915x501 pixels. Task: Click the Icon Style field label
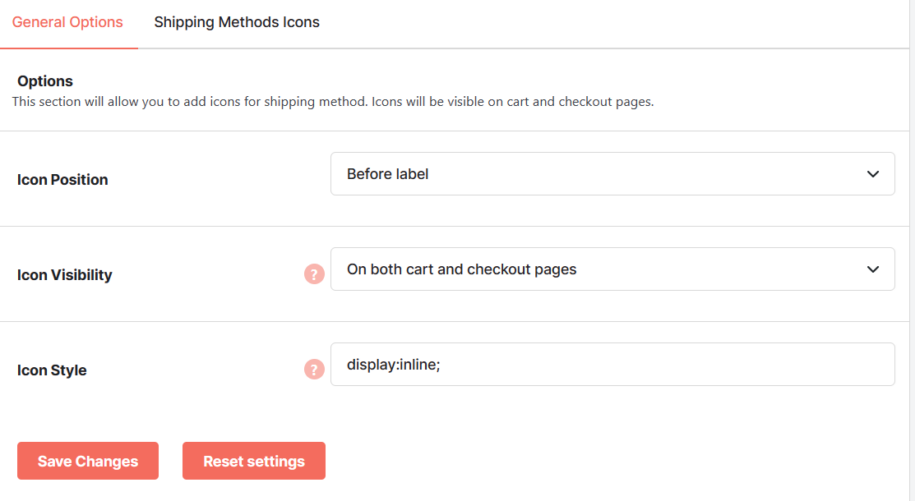point(52,370)
